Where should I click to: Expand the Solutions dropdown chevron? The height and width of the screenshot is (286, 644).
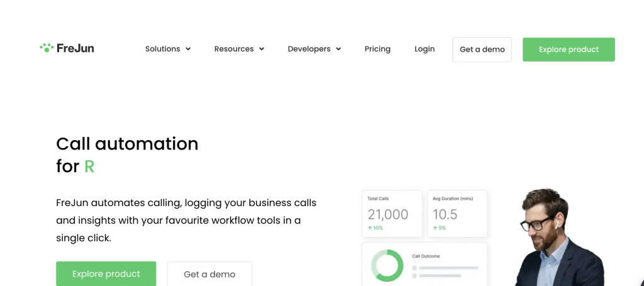188,49
